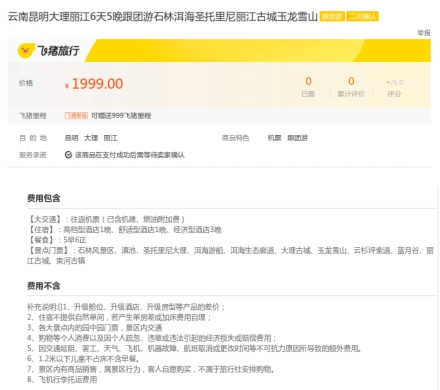This screenshot has width=440, height=390.
Task: Click the 费用不含 section heading
Action: (44, 286)
